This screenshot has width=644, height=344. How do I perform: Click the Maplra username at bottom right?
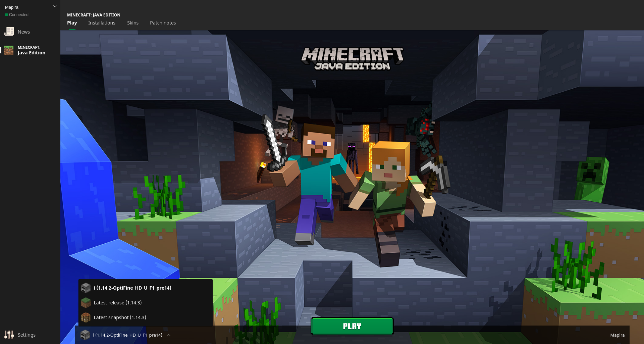[x=618, y=335]
